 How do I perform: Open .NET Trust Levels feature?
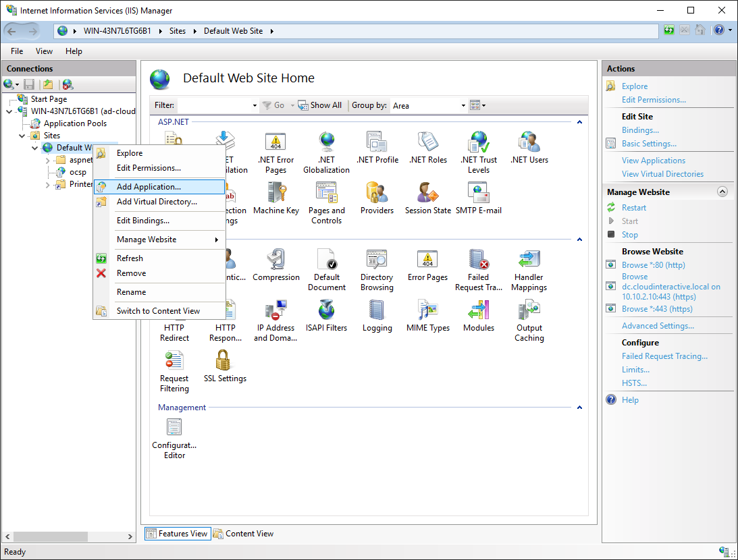[479, 152]
